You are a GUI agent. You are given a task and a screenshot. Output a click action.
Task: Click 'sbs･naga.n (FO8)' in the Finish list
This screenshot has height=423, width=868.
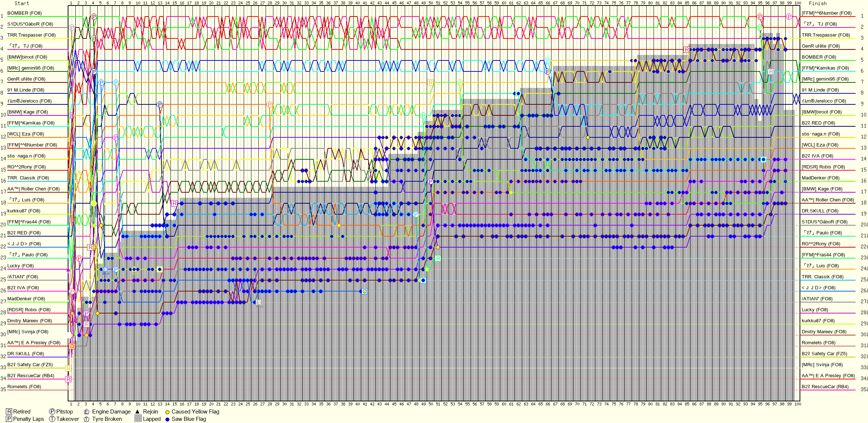[821, 134]
